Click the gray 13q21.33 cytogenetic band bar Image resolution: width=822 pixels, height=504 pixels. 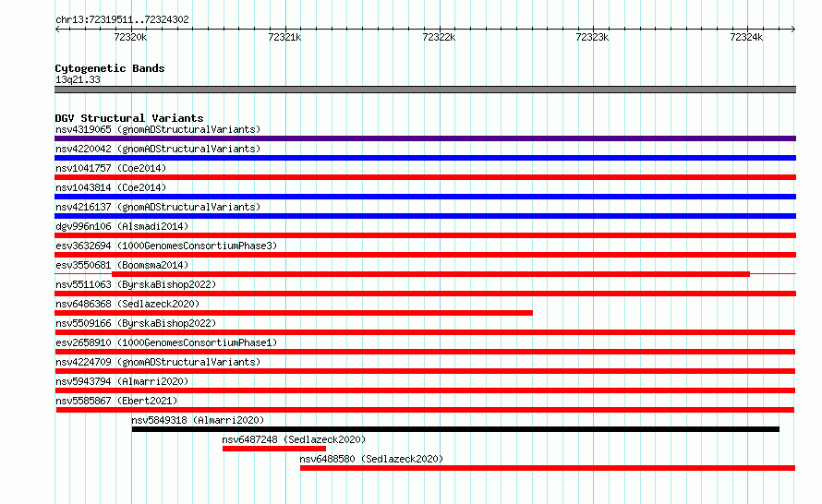click(425, 90)
